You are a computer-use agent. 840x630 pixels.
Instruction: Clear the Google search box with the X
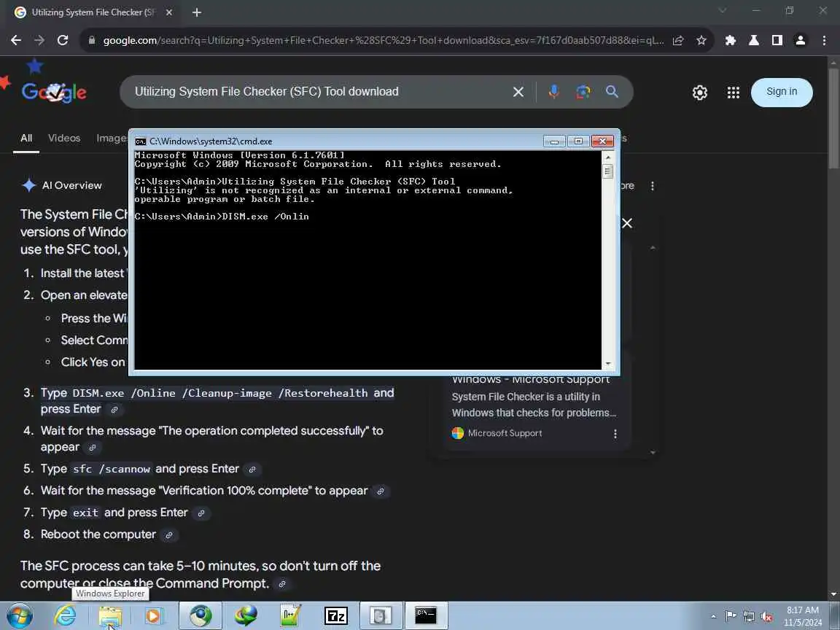pos(518,92)
